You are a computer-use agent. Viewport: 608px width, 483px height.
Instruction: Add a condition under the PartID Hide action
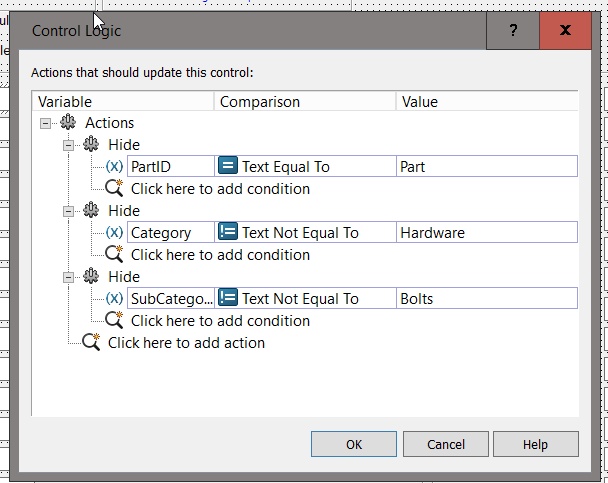(220, 189)
